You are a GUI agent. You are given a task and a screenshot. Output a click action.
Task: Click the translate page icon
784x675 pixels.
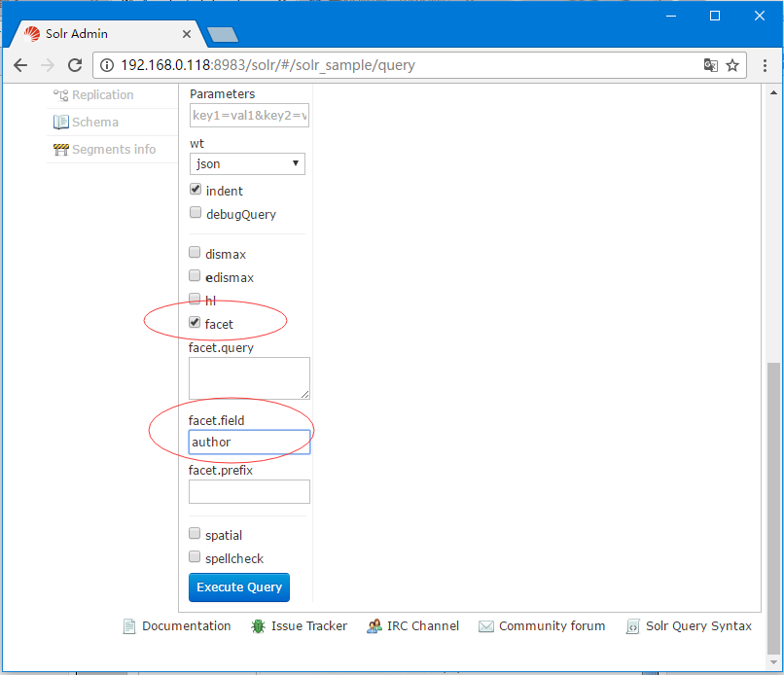[710, 65]
